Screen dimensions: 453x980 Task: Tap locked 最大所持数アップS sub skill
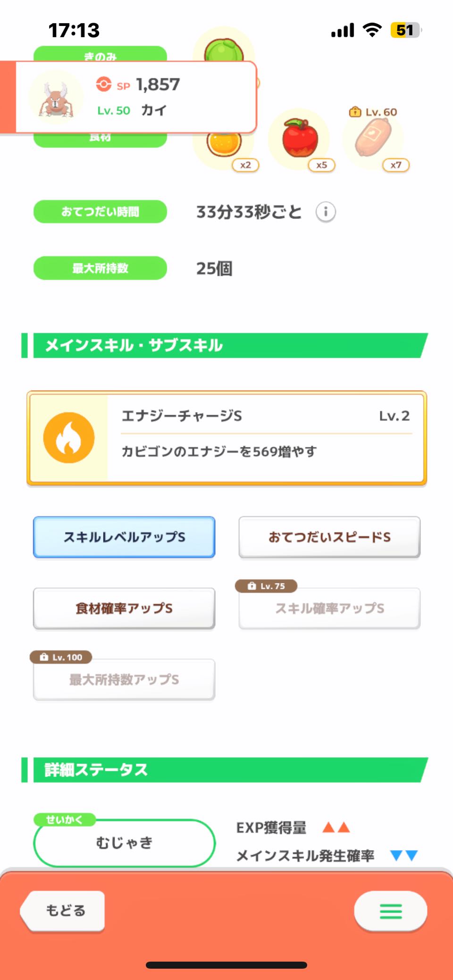tap(124, 679)
